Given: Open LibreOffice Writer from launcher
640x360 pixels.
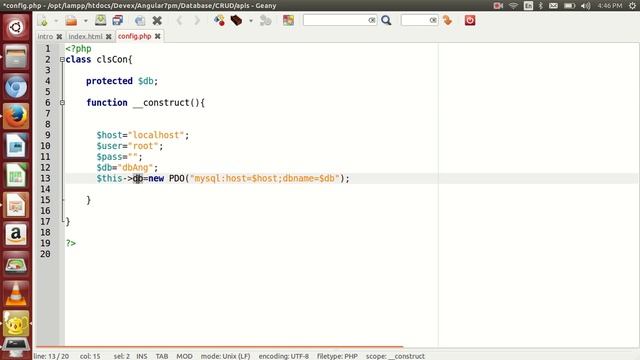Looking at the screenshot, I should click(16, 146).
